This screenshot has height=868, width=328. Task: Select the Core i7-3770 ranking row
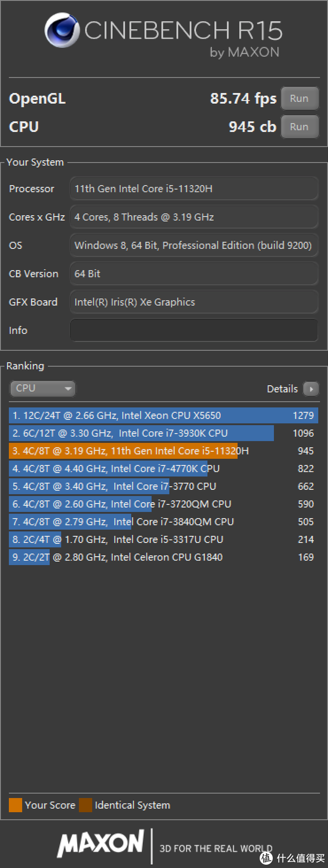(163, 486)
